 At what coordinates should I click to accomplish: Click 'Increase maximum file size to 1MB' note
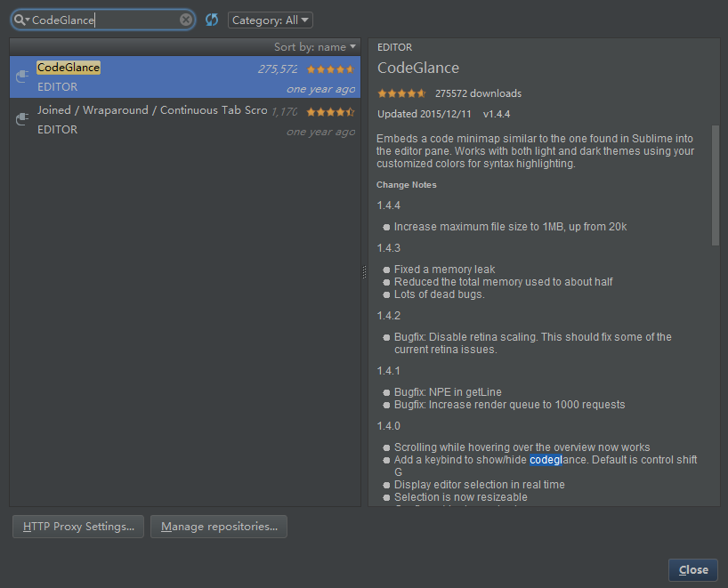pos(510,227)
